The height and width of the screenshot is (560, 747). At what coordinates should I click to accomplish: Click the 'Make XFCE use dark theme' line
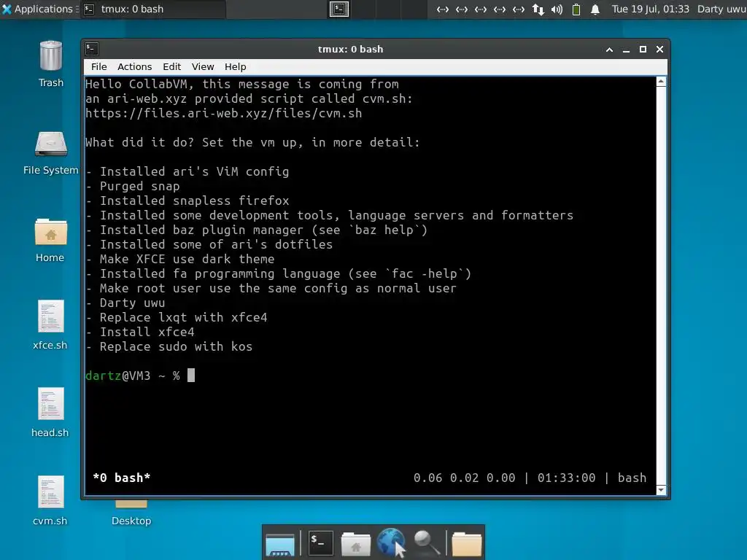(x=180, y=259)
